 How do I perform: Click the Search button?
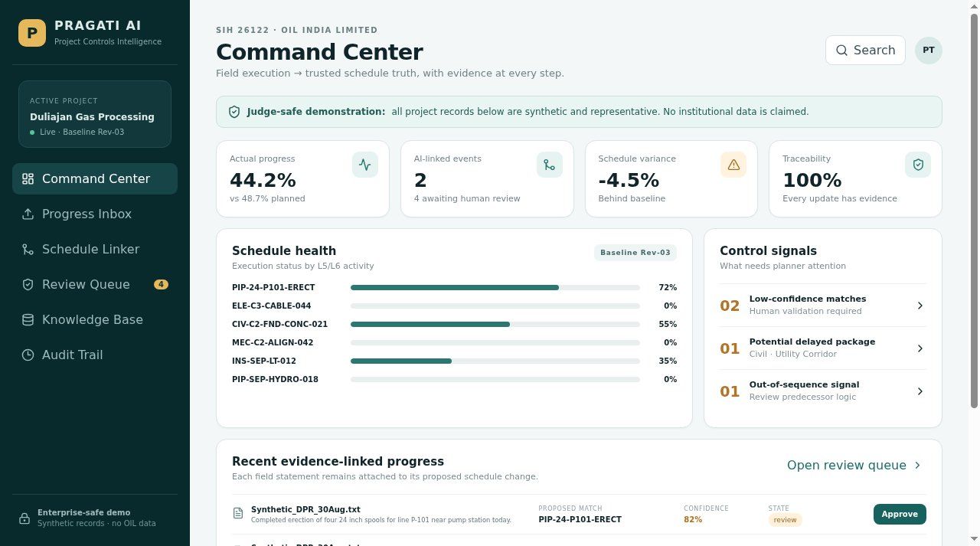pos(865,51)
